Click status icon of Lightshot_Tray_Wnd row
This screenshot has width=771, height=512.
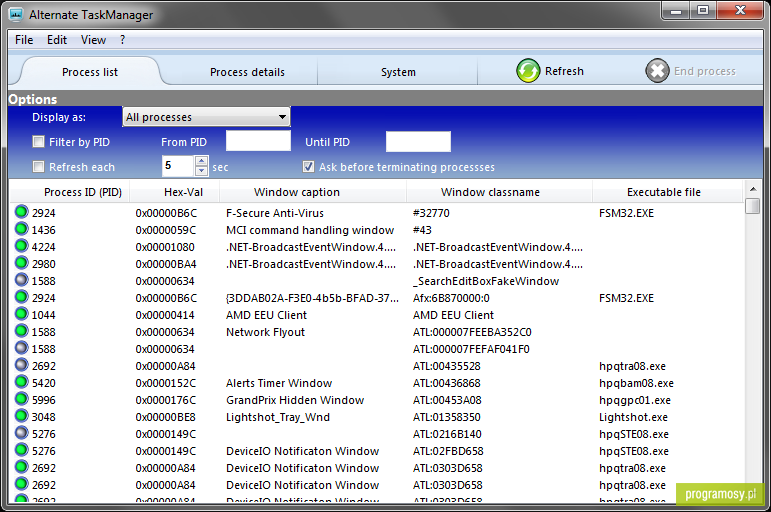(x=21, y=416)
